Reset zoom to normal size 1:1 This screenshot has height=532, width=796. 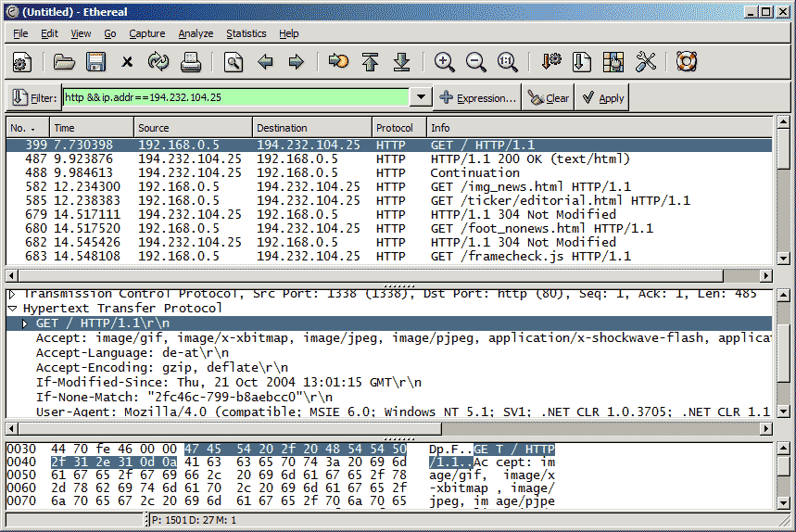click(x=507, y=62)
